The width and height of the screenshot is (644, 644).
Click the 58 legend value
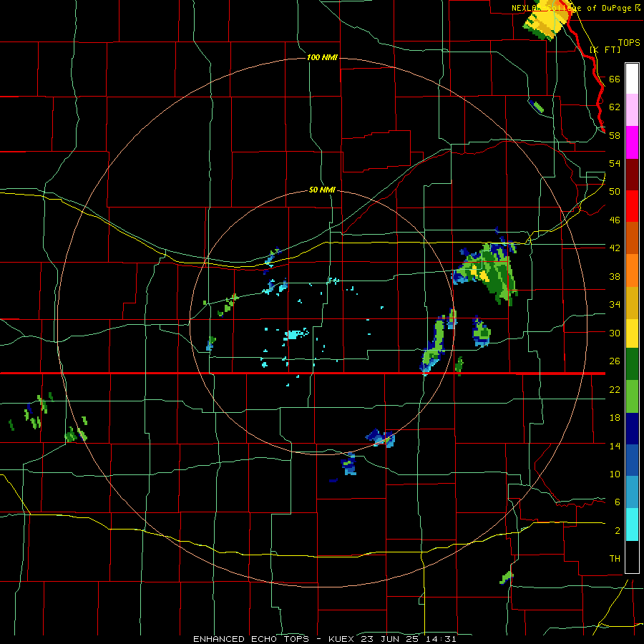pos(615,135)
